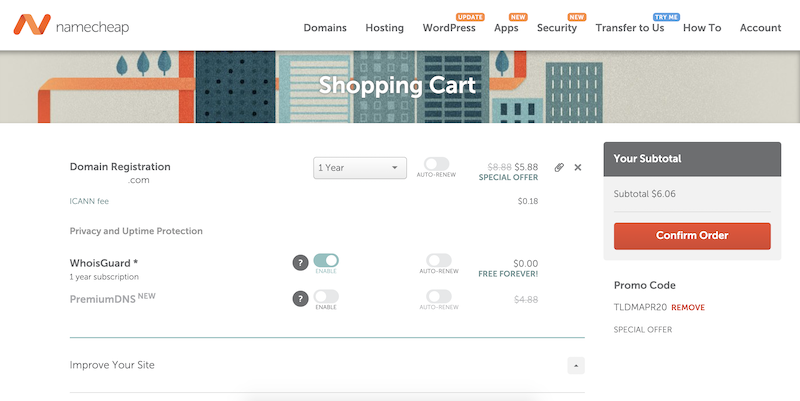The width and height of the screenshot is (800, 401).
Task: Toggle Domain Registration auto-renew switch
Action: pos(437,164)
